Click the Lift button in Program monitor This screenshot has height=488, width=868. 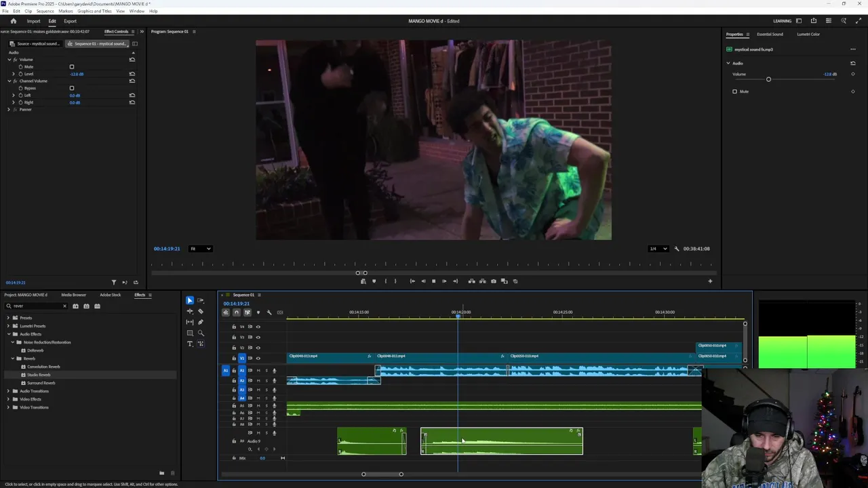[x=471, y=281]
